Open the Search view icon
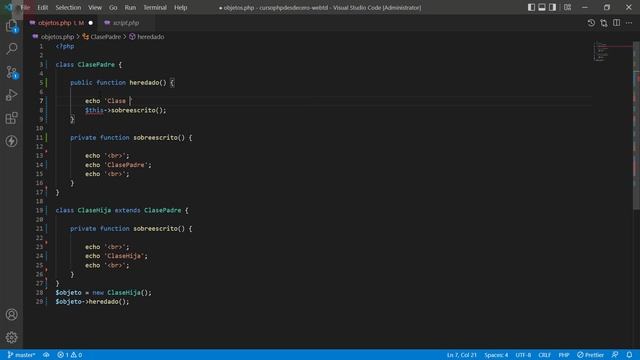This screenshot has height=360, width=640. click(x=11, y=49)
